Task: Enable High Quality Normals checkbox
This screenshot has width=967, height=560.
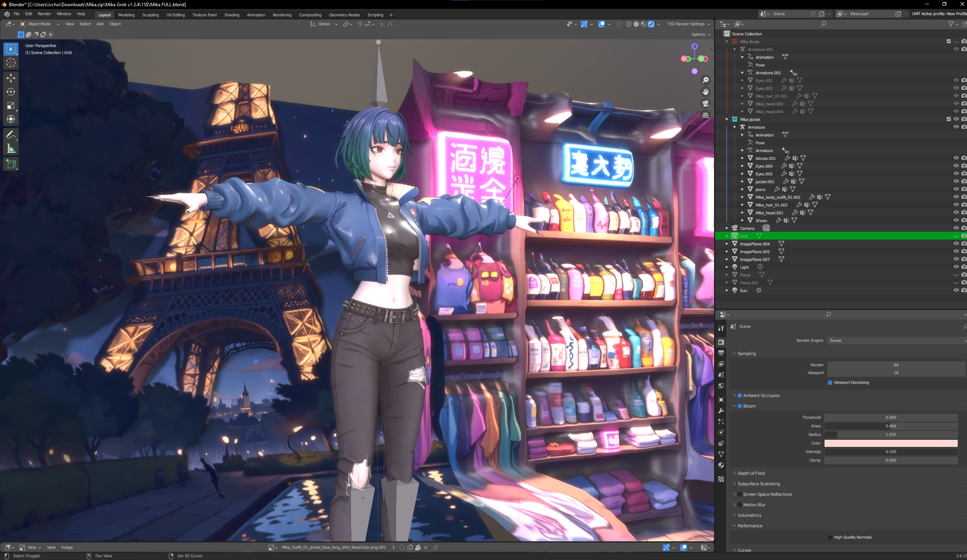Action: [x=830, y=537]
